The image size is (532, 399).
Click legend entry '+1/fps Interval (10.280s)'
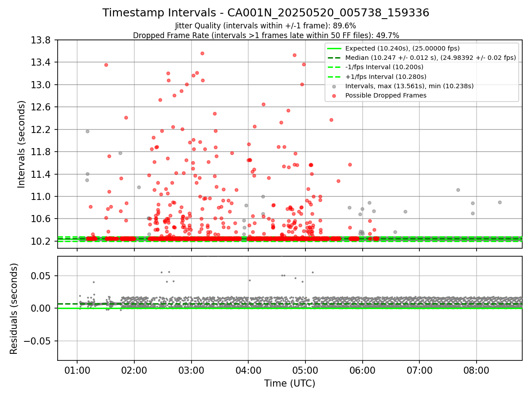[x=385, y=76]
